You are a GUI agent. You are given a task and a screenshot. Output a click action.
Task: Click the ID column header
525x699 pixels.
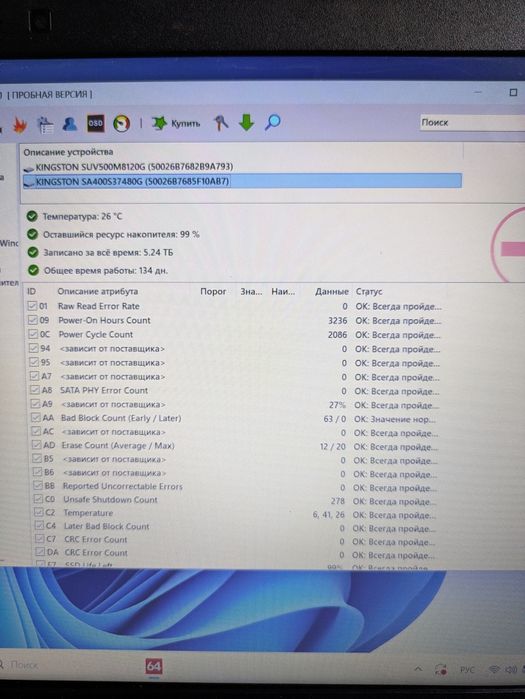point(32,292)
